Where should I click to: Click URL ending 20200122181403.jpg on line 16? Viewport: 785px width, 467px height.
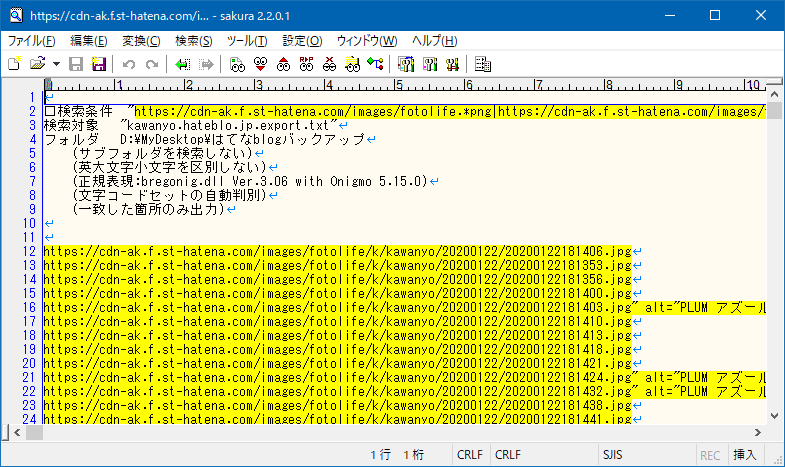pos(337,308)
